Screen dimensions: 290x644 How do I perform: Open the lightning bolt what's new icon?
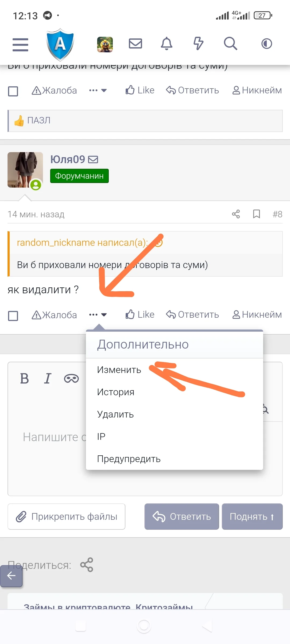point(198,43)
